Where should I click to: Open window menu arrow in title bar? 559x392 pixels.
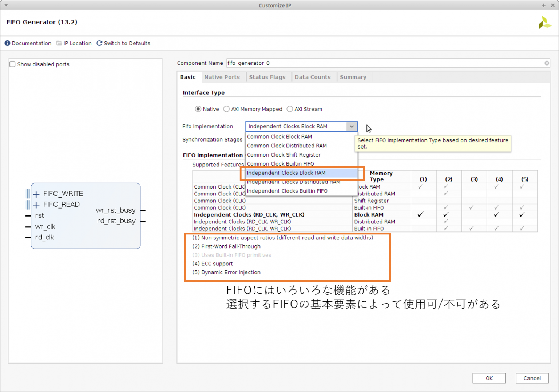tap(6, 5)
